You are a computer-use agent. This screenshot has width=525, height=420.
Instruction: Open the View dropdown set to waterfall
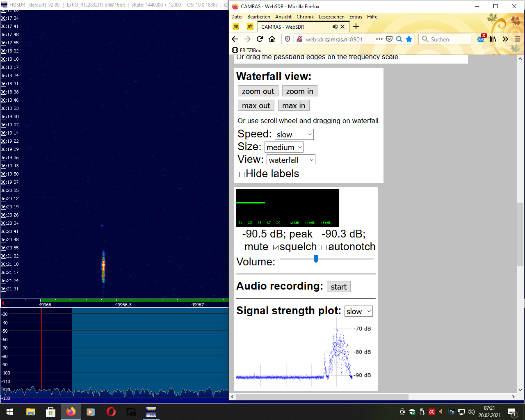pyautogui.click(x=291, y=160)
